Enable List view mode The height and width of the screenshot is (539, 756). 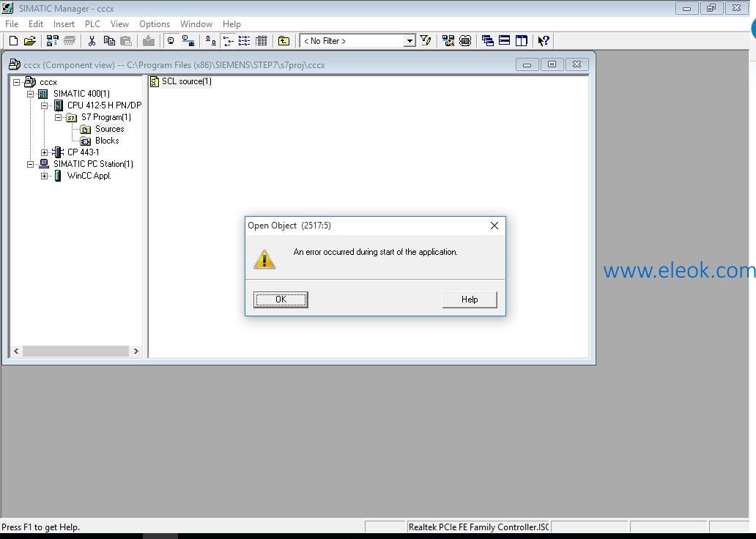click(x=245, y=41)
